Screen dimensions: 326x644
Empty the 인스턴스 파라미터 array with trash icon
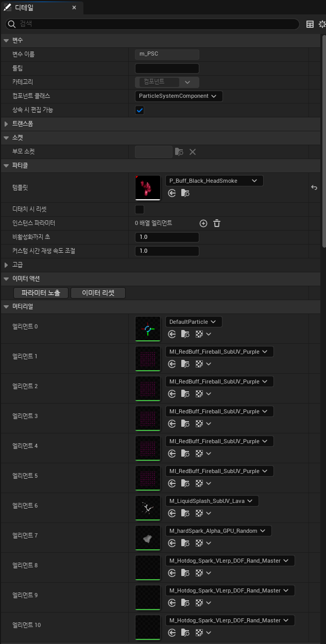tap(217, 223)
